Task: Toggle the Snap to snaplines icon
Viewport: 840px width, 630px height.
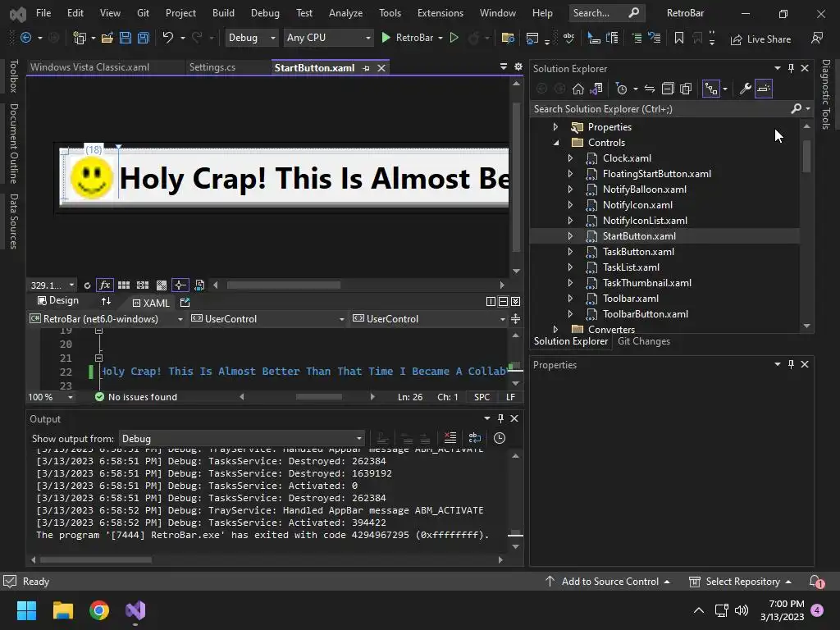Action: click(180, 285)
